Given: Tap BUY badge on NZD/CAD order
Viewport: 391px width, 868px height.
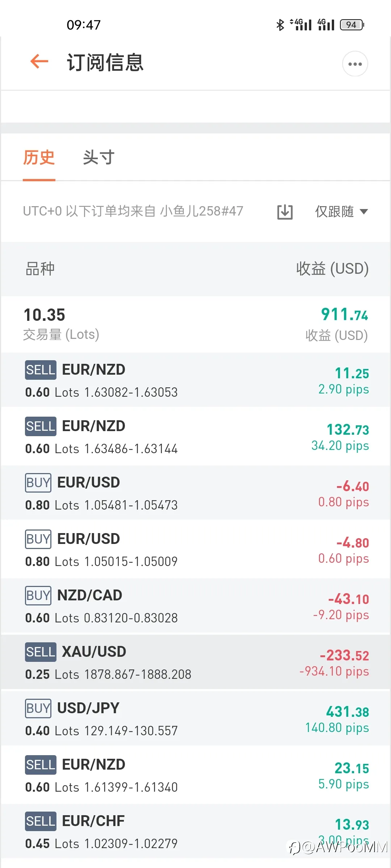Looking at the screenshot, I should [38, 595].
